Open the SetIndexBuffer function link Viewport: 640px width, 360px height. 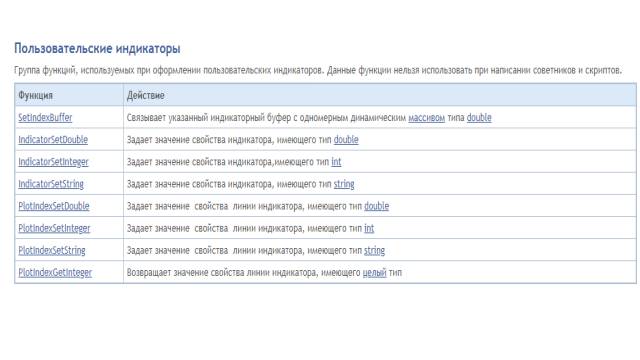click(x=45, y=118)
